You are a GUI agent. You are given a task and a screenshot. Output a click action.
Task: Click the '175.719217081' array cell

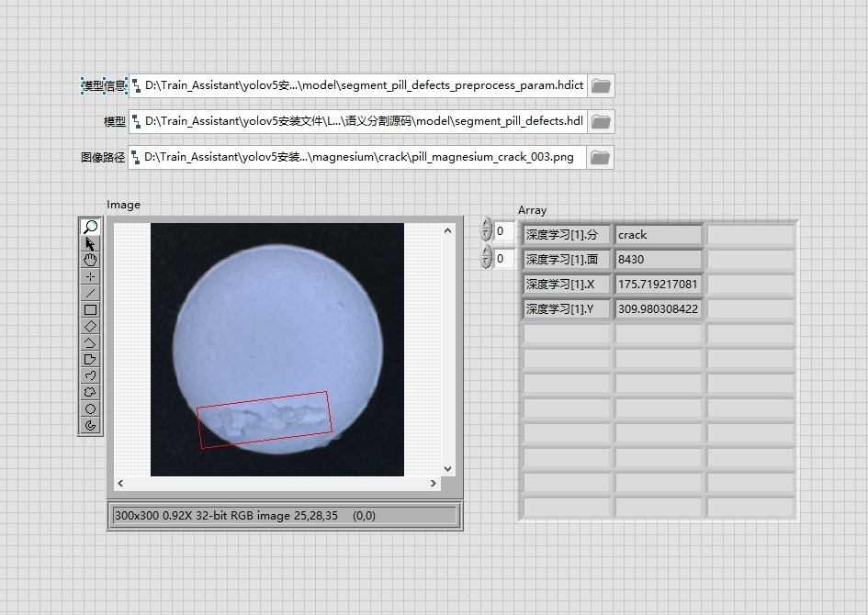[658, 285]
